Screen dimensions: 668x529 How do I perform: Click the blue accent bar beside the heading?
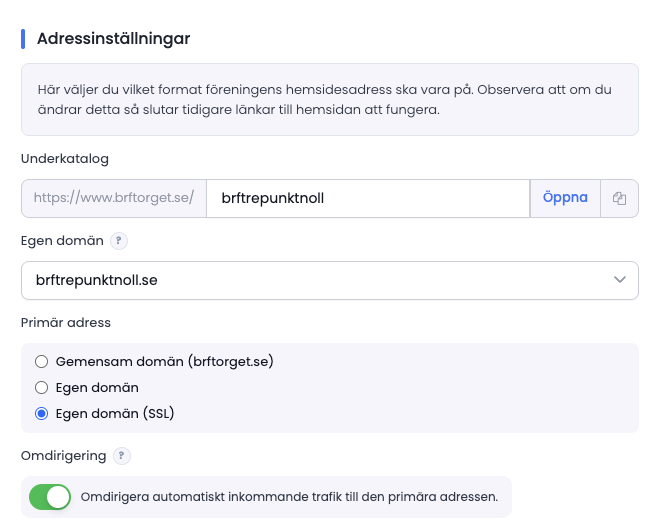pos(23,39)
